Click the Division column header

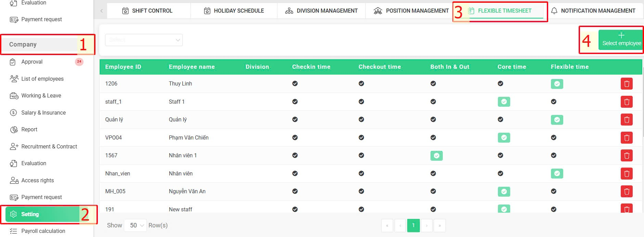[x=257, y=67]
